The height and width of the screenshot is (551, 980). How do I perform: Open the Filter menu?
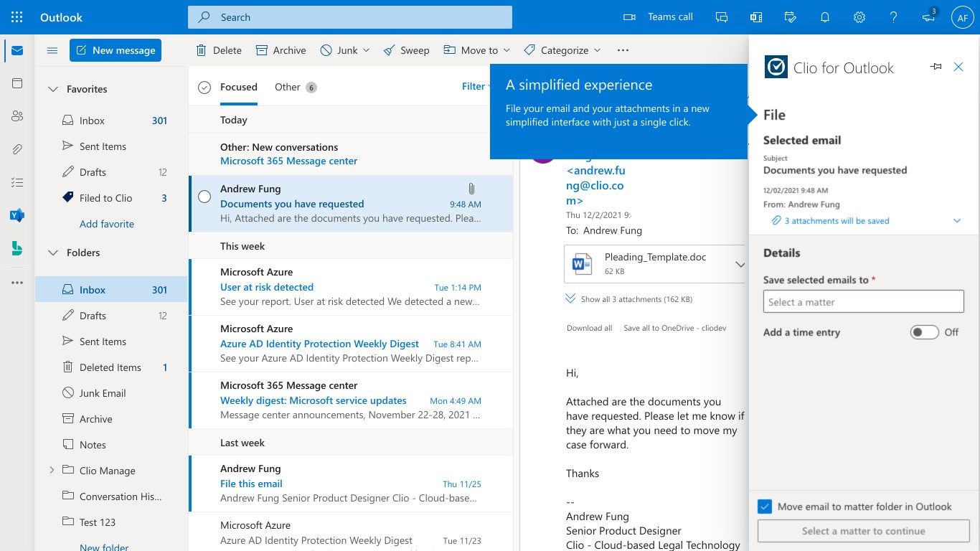(476, 86)
